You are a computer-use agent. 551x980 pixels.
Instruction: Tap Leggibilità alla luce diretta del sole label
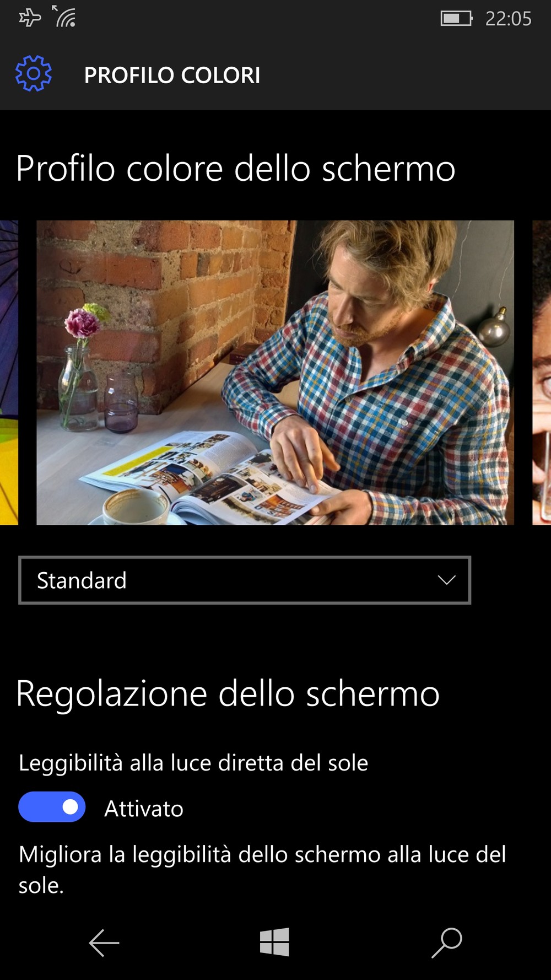pos(193,763)
